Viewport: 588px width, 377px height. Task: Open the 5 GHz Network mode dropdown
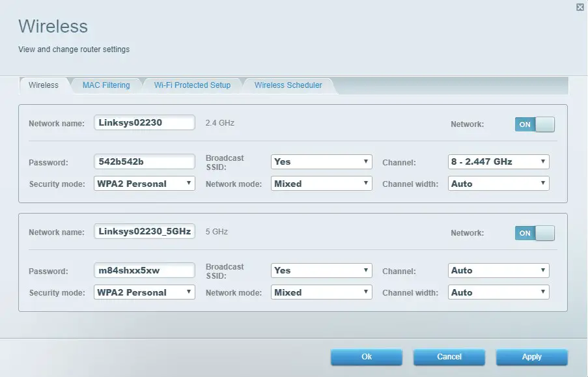(322, 292)
